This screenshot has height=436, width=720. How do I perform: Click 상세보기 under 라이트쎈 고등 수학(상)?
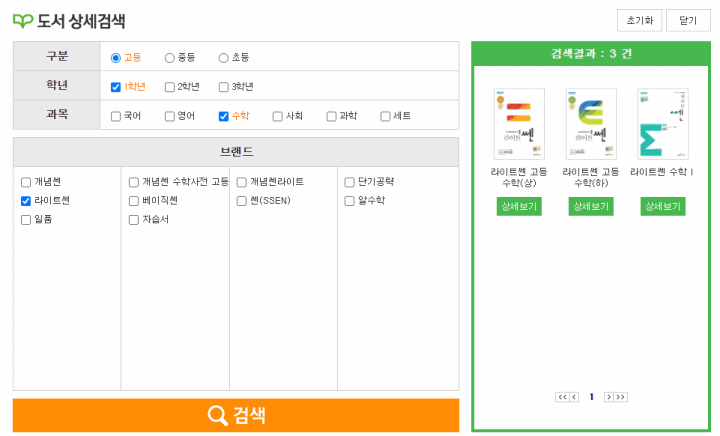(x=519, y=207)
